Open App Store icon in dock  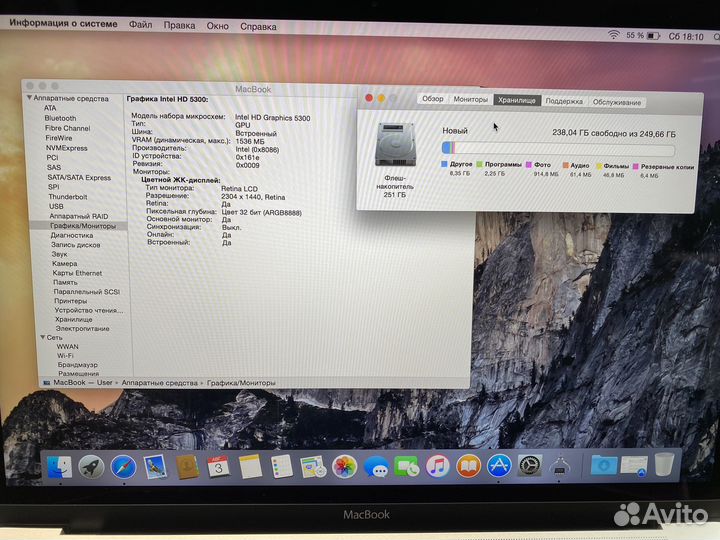[499, 466]
